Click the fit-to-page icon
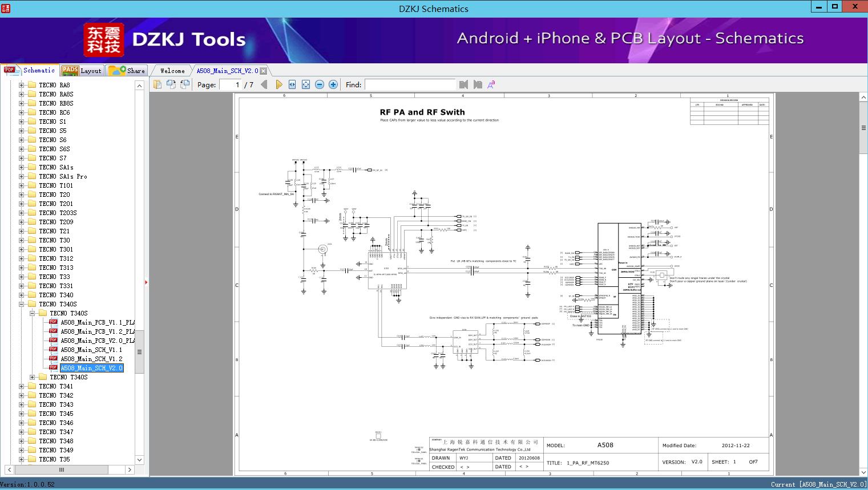Screen dimensions: 868x490 click(x=306, y=84)
